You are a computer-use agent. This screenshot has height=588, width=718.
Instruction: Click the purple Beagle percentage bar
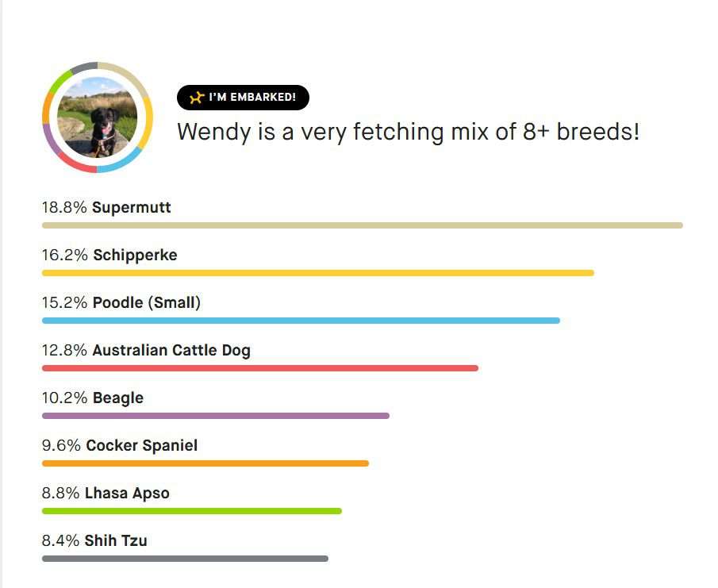pos(216,416)
